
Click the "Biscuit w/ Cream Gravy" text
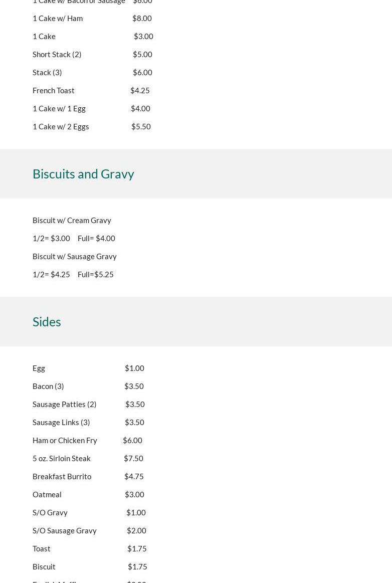tap(72, 220)
